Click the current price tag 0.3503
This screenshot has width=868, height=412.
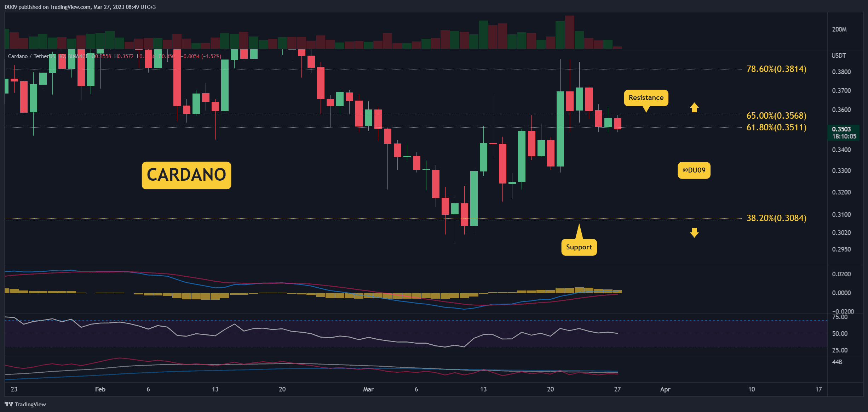pos(841,129)
